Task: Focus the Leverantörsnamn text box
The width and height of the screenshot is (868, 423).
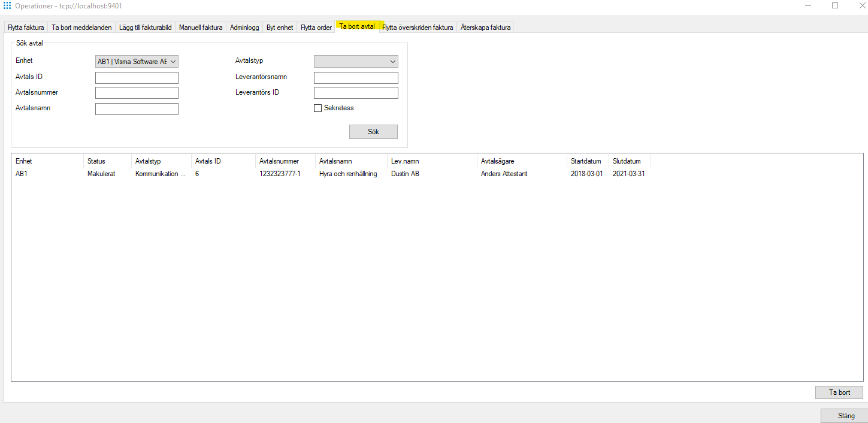Action: click(356, 77)
